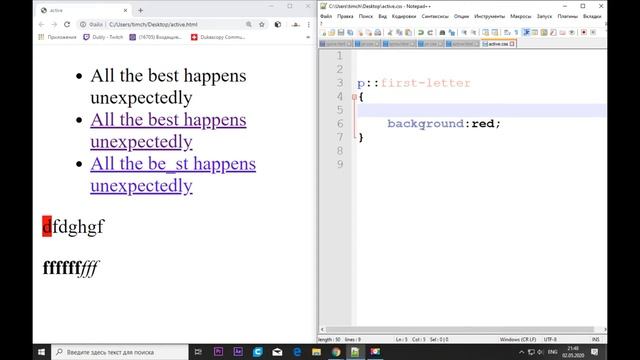Open the Плагины menu
This screenshot has width=640, height=360.
pyautogui.click(x=567, y=16)
